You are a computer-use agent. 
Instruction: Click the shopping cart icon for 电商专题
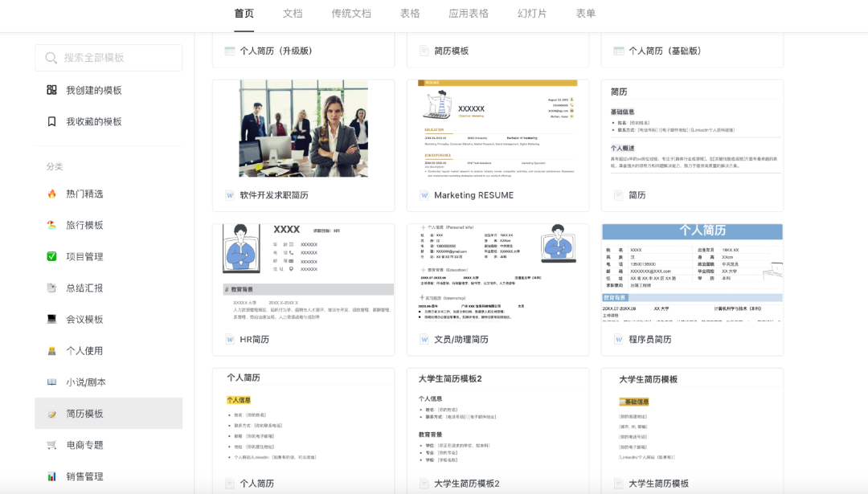[x=51, y=445]
